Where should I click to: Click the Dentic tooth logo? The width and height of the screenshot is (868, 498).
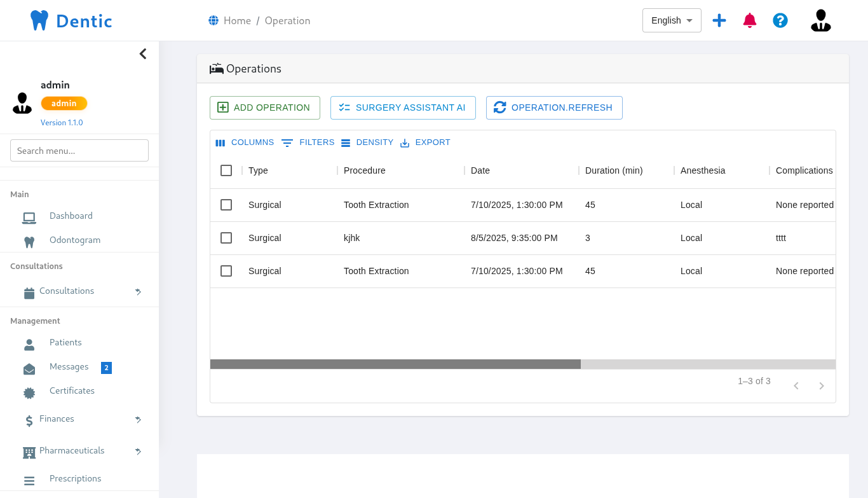(x=39, y=20)
